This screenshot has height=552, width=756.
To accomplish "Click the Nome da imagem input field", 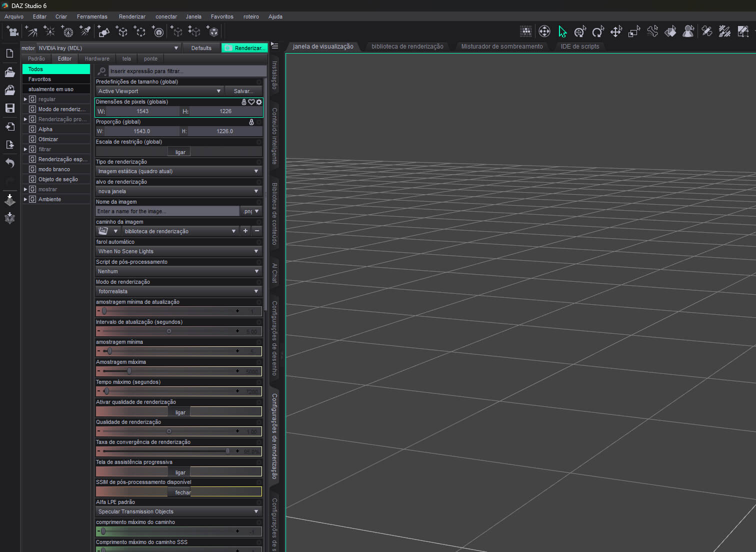I will pyautogui.click(x=167, y=211).
